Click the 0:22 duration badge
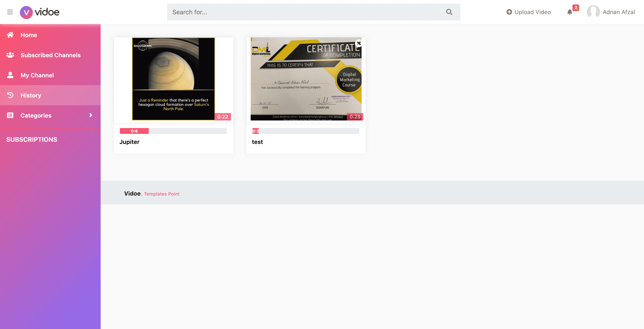 [x=222, y=117]
